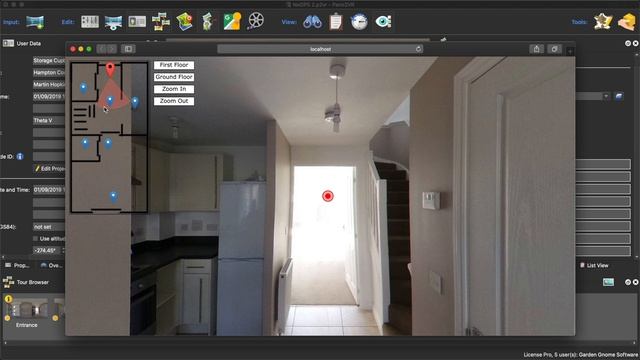Switch the map to First Floor

(x=174, y=65)
